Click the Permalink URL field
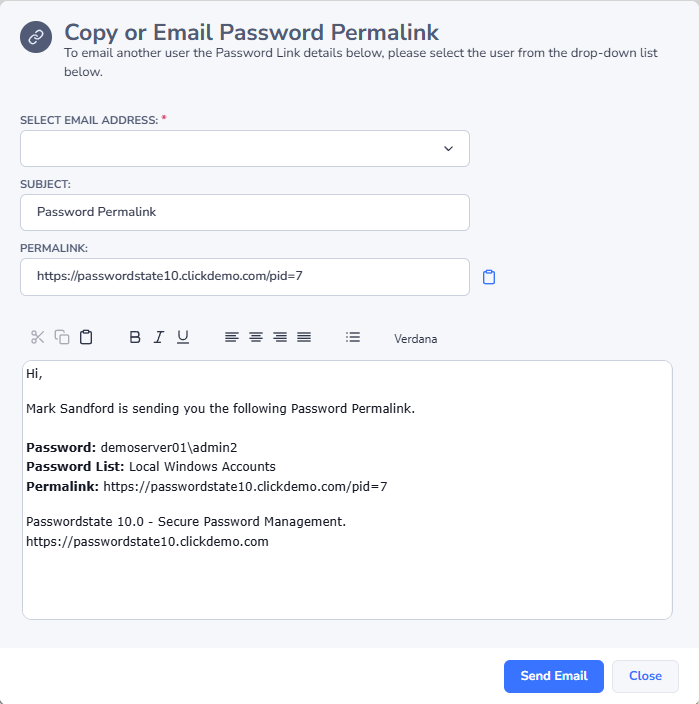Image resolution: width=699 pixels, height=704 pixels. coord(245,277)
